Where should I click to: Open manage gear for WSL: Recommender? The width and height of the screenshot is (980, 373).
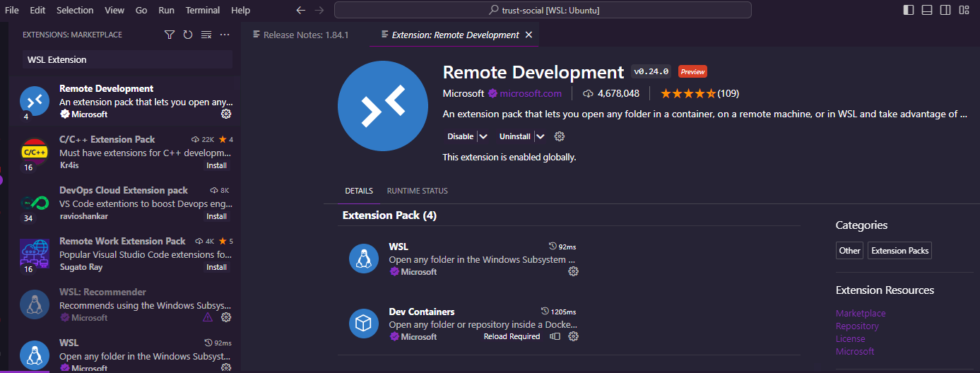(226, 318)
